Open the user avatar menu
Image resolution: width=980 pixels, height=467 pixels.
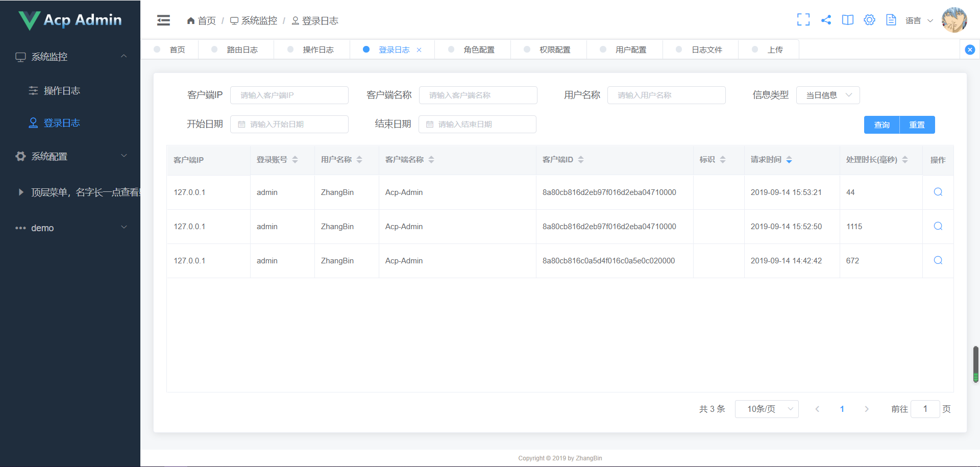[x=954, y=20]
